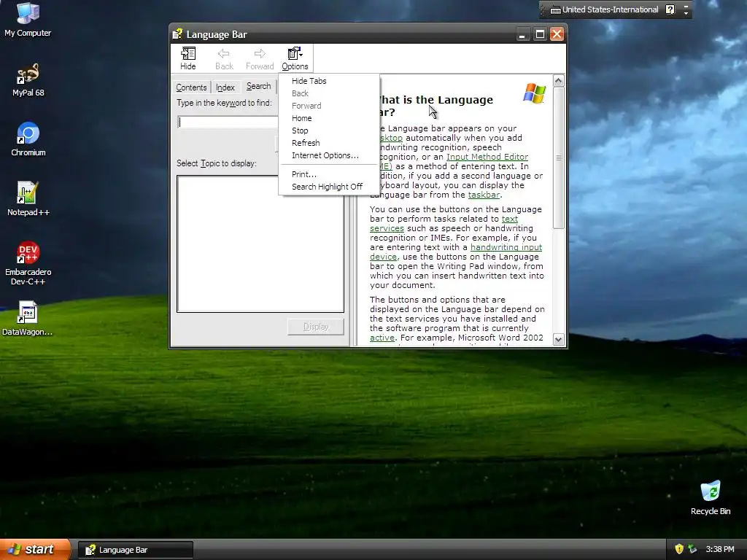Select the Recycle Bin icon
747x560 pixels.
[x=711, y=498]
